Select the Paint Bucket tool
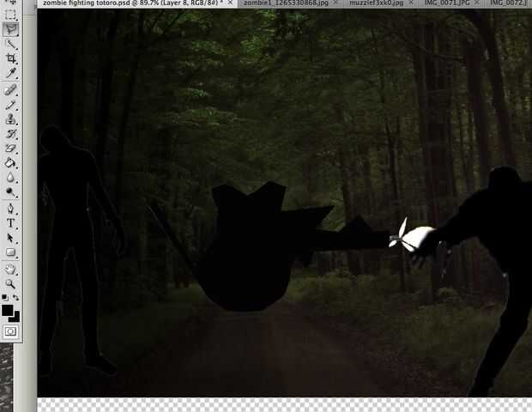Screen dimensions: 532x412 coord(10,163)
